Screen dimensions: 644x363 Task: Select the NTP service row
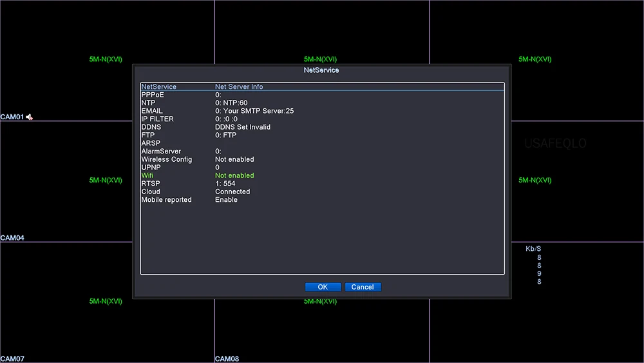[x=322, y=103]
